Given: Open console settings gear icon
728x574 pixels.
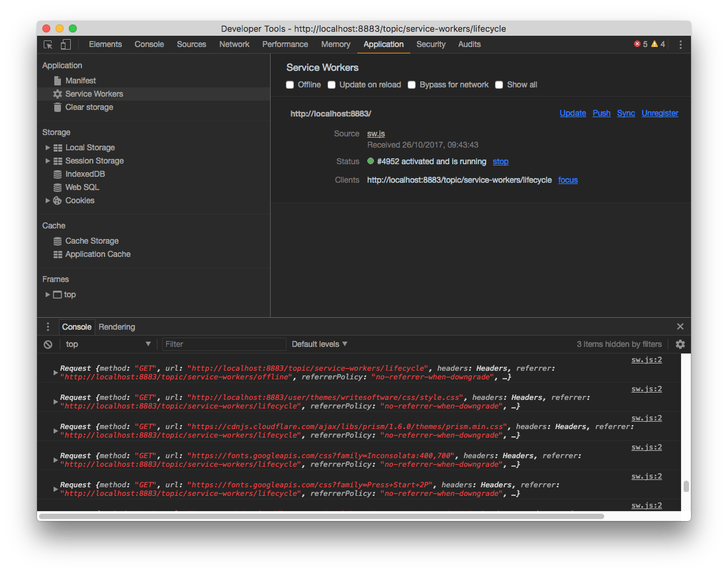Looking at the screenshot, I should (680, 344).
